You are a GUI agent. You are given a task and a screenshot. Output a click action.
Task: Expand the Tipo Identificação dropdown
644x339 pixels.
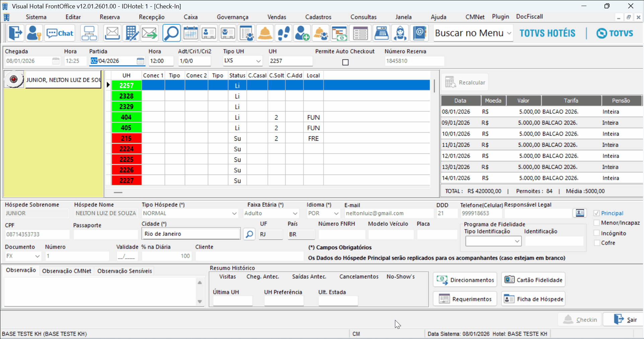click(x=517, y=241)
